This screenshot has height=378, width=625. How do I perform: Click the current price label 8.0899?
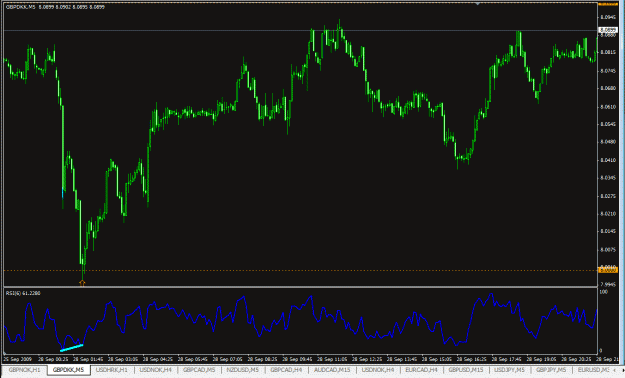pos(608,30)
